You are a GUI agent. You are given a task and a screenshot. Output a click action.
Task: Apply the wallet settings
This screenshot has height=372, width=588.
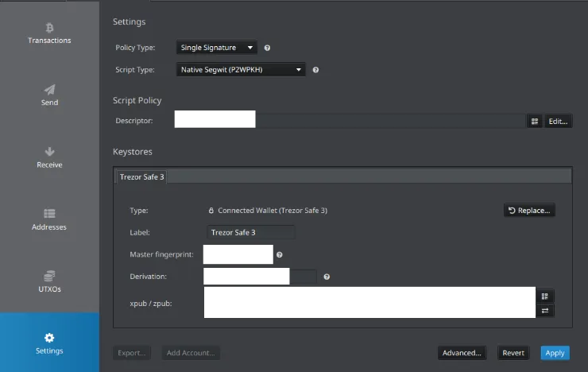coord(555,353)
